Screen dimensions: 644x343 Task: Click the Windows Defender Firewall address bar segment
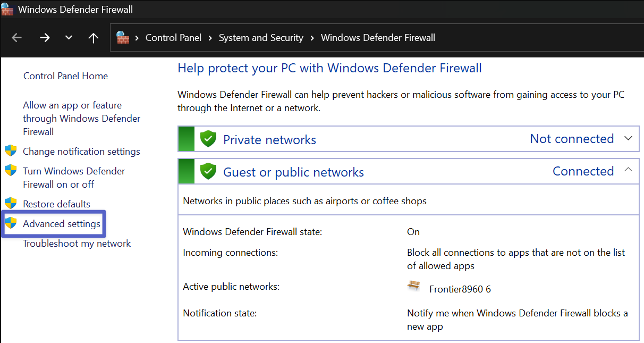[x=378, y=38]
